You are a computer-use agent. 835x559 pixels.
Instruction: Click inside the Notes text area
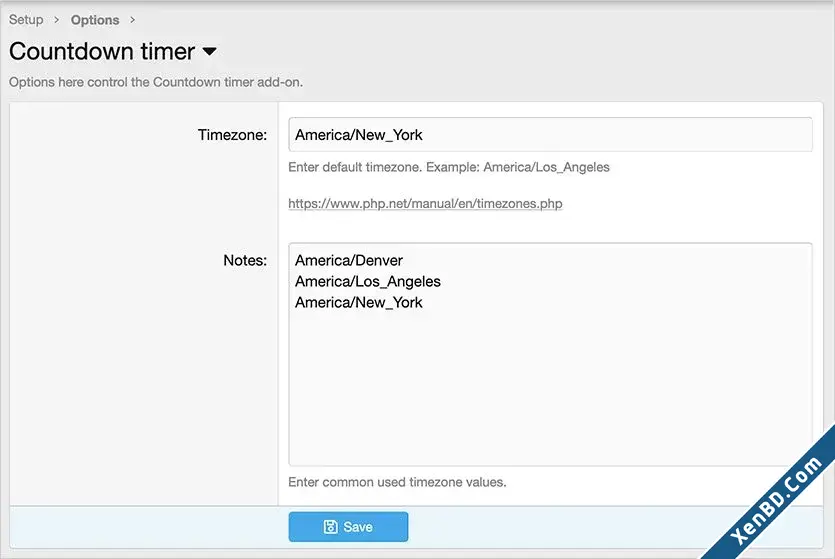pos(550,355)
